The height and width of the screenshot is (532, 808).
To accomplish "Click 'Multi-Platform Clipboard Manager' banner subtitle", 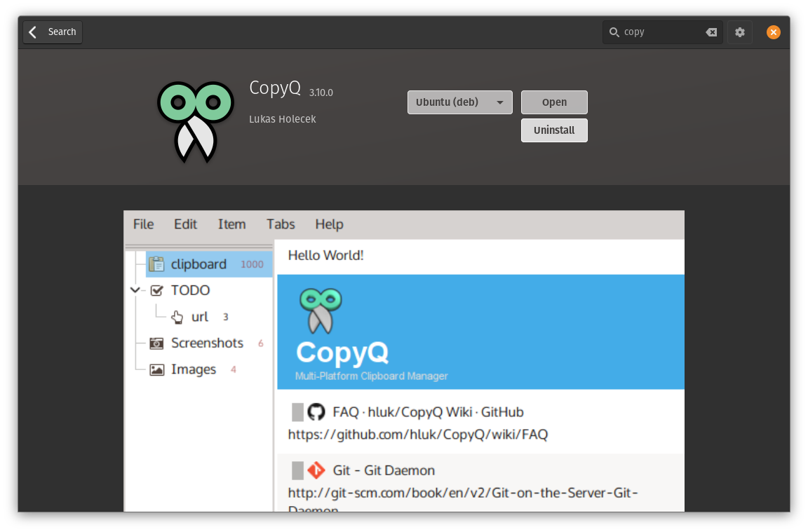I will [372, 376].
